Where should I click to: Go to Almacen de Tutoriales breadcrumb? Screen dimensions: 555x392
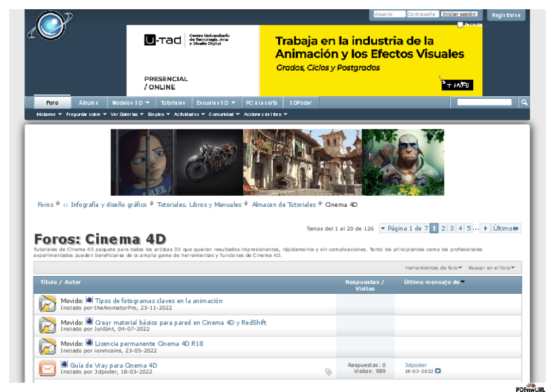coord(284,204)
